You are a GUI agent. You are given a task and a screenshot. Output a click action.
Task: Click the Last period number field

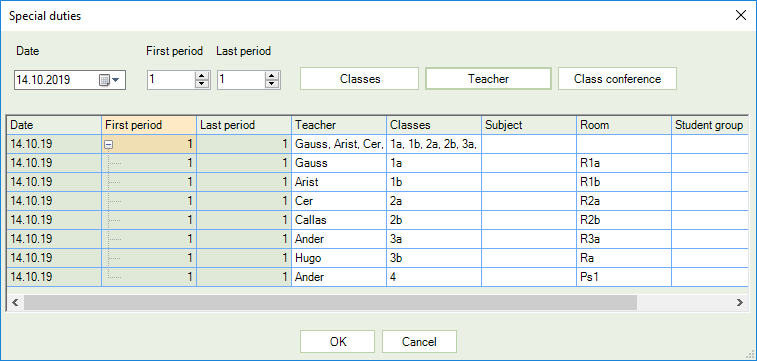(242, 80)
